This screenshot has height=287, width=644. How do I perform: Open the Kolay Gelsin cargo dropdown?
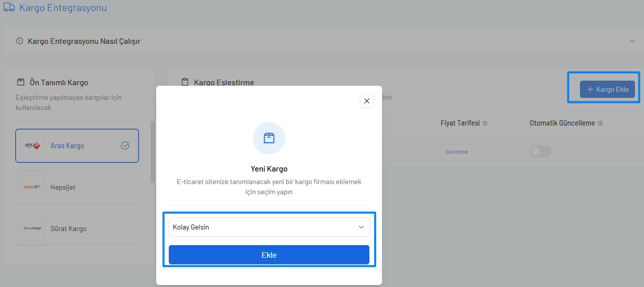(269, 227)
